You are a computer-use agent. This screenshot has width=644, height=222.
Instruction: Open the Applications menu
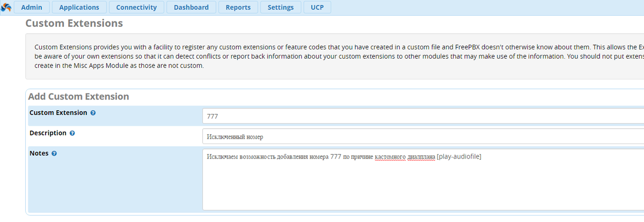click(x=79, y=8)
